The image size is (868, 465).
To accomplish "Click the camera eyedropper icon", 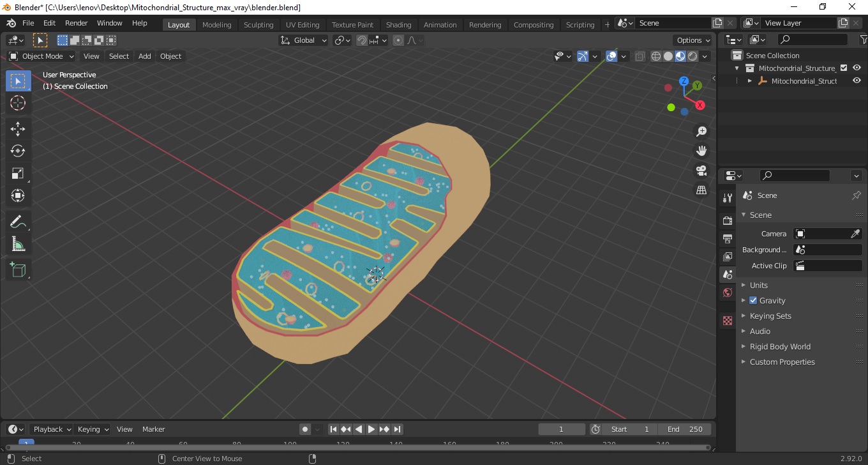I will pyautogui.click(x=856, y=234).
